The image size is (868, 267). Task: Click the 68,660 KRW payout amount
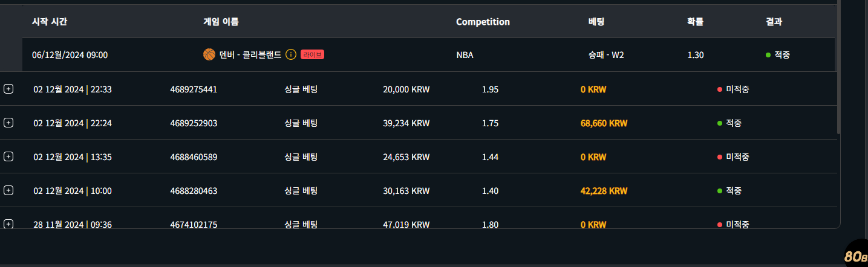604,123
